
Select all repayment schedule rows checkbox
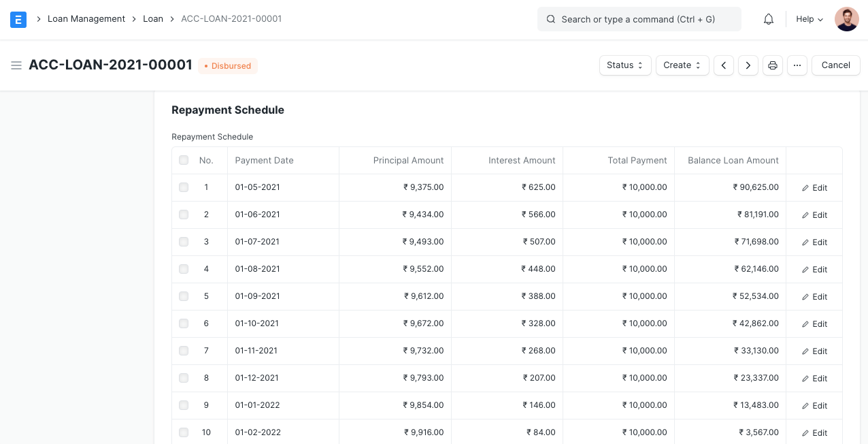pyautogui.click(x=184, y=161)
